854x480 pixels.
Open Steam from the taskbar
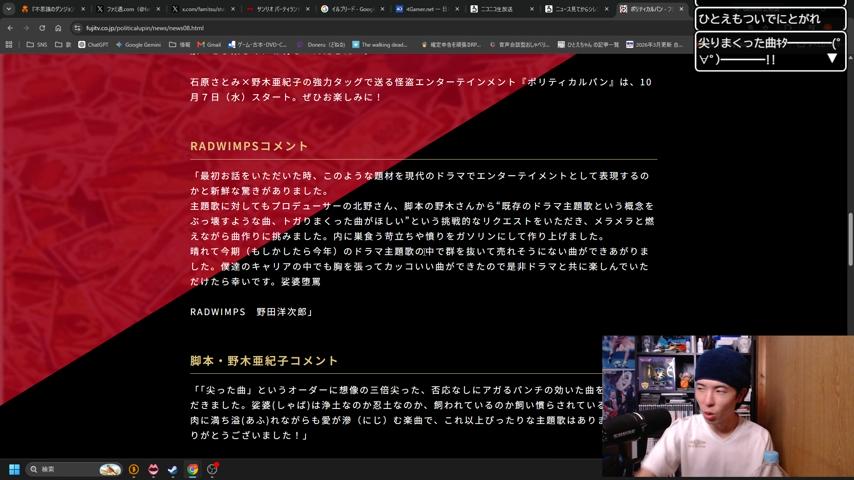(x=173, y=469)
